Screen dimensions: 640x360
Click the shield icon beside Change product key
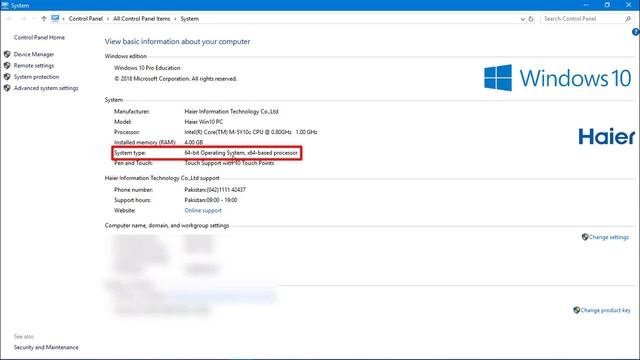point(576,310)
